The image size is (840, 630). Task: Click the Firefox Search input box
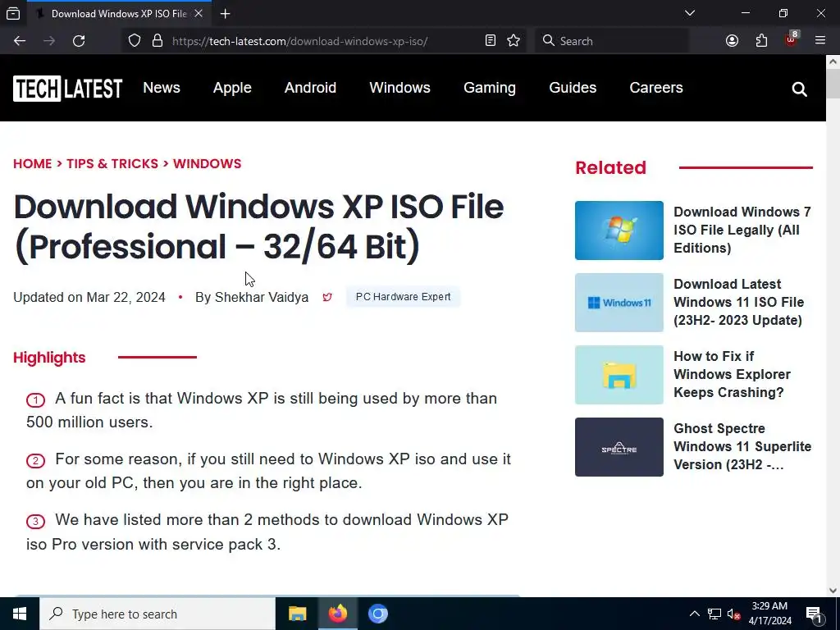pos(612,41)
